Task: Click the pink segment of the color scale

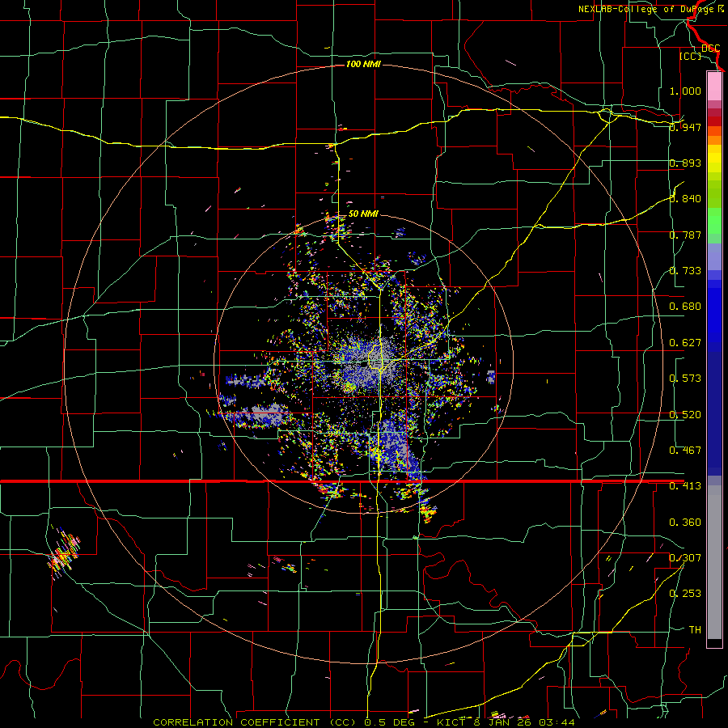Action: [x=714, y=86]
